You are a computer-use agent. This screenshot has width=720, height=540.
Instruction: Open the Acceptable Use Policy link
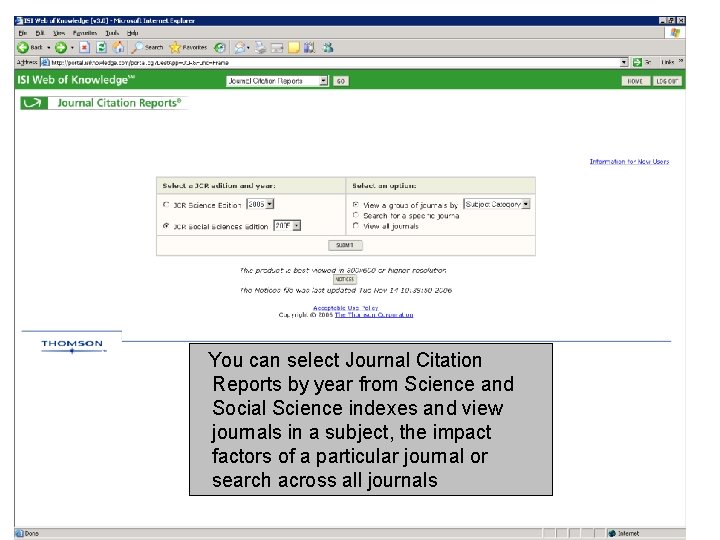(x=345, y=308)
